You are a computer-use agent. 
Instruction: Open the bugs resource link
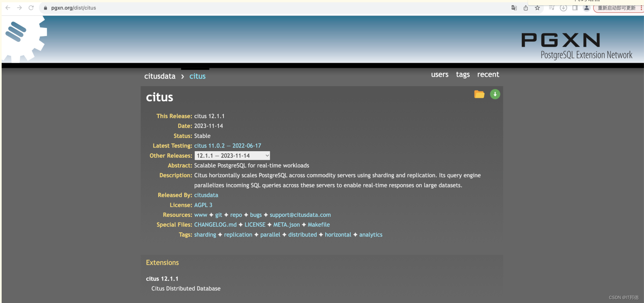pos(256,215)
